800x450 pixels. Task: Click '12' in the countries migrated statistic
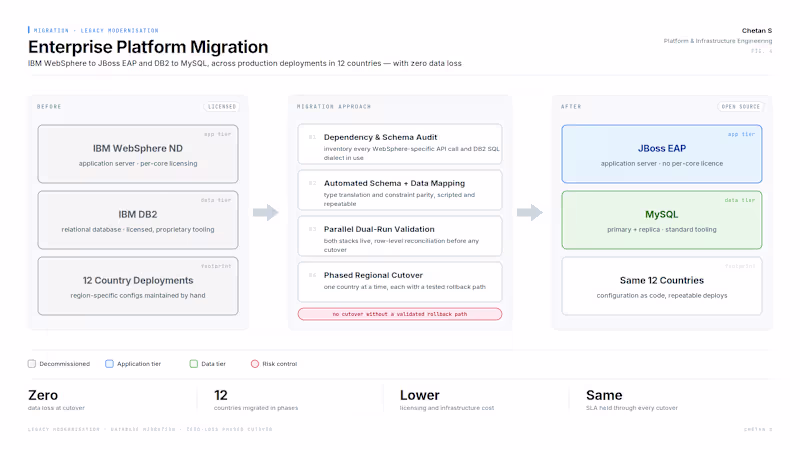point(220,395)
